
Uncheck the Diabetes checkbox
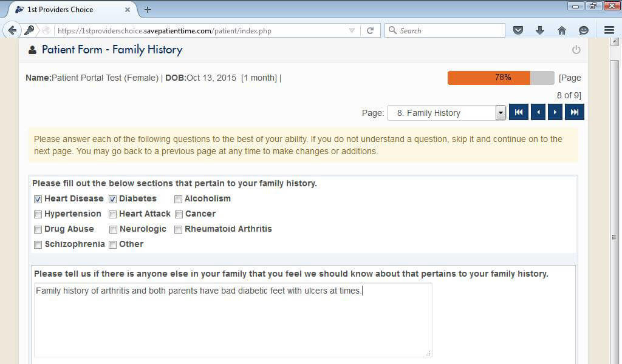(x=112, y=199)
